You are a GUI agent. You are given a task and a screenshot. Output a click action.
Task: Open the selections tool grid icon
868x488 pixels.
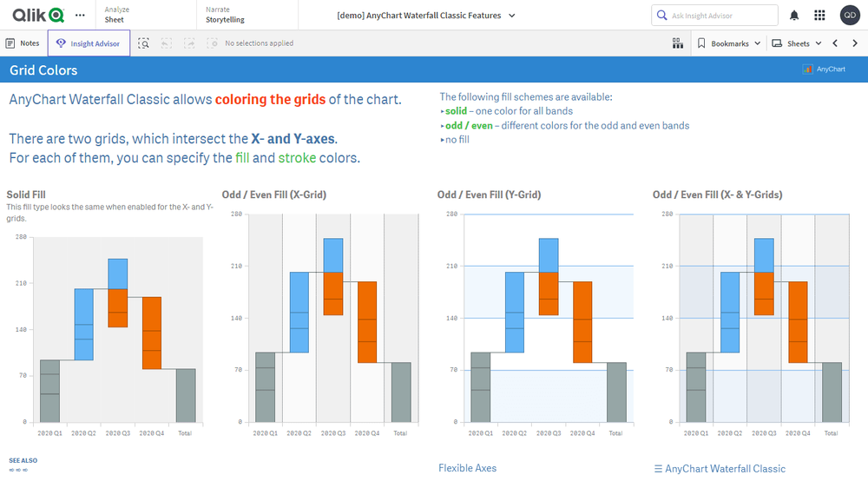pyautogui.click(x=677, y=43)
